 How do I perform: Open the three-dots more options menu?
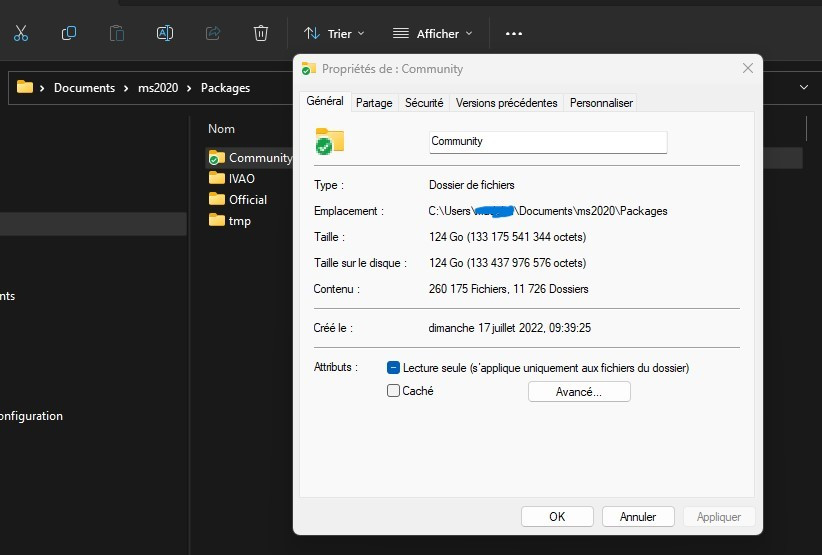click(x=514, y=34)
